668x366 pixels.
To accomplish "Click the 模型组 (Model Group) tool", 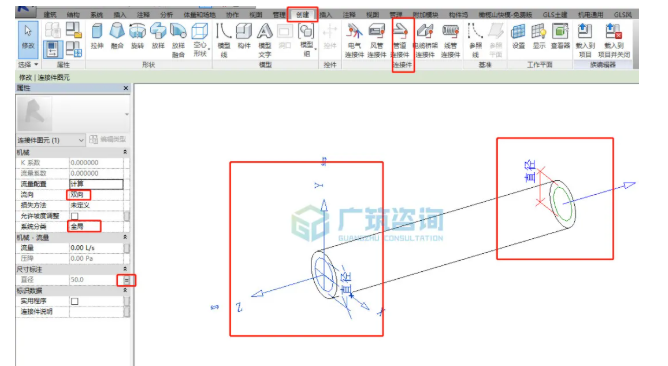I will click(306, 40).
